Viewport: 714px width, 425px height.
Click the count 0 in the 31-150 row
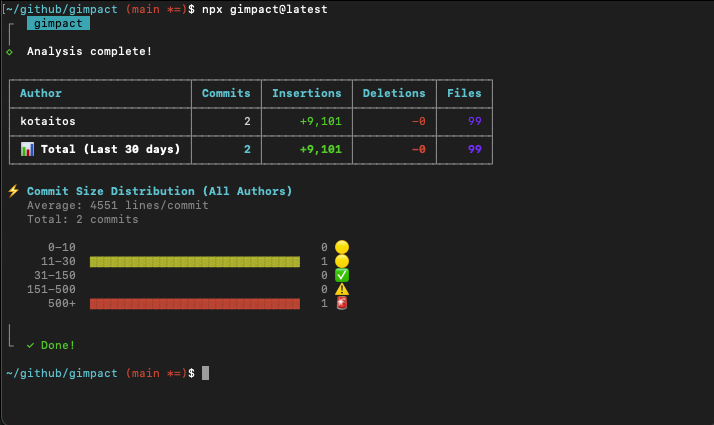coord(324,275)
